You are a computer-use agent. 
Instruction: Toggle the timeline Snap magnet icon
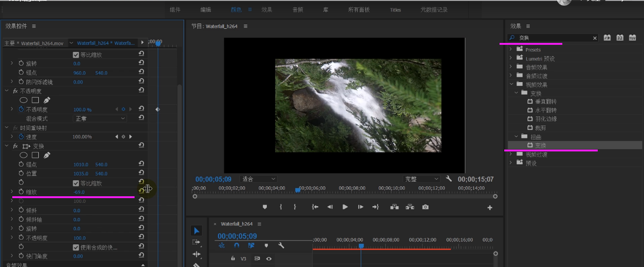pos(237,245)
